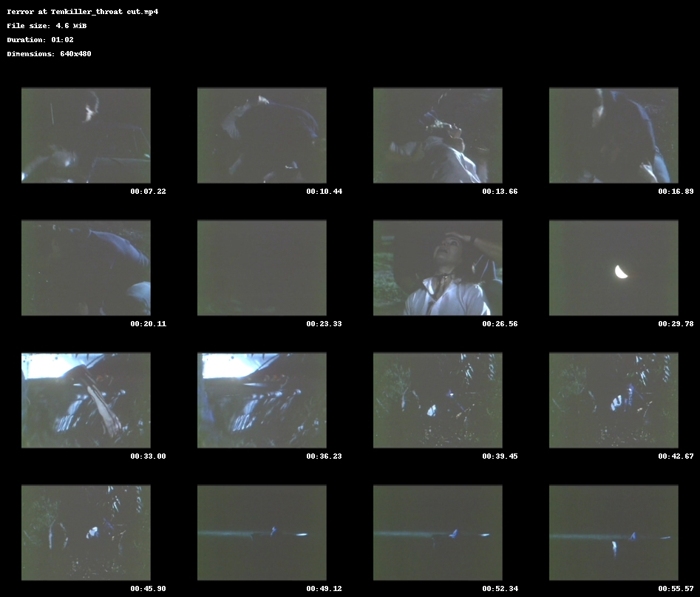Click the timestamp label 00:07.22
Image resolution: width=700 pixels, height=597 pixels.
(x=149, y=192)
